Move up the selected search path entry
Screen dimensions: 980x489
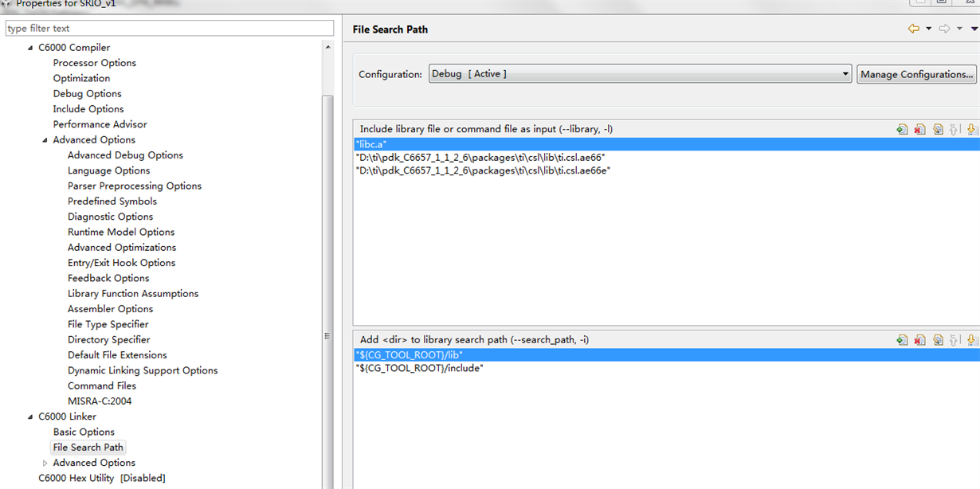[955, 340]
